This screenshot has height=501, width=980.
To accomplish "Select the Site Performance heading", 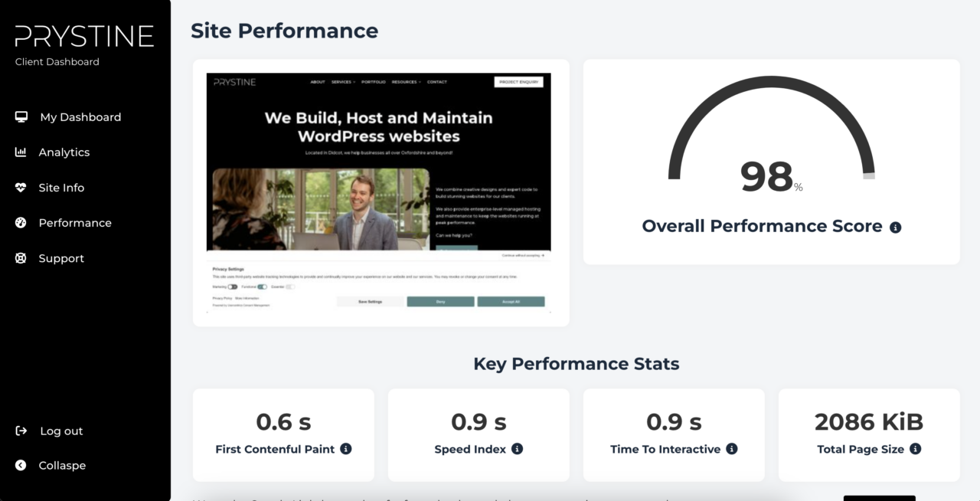I will pyautogui.click(x=284, y=31).
